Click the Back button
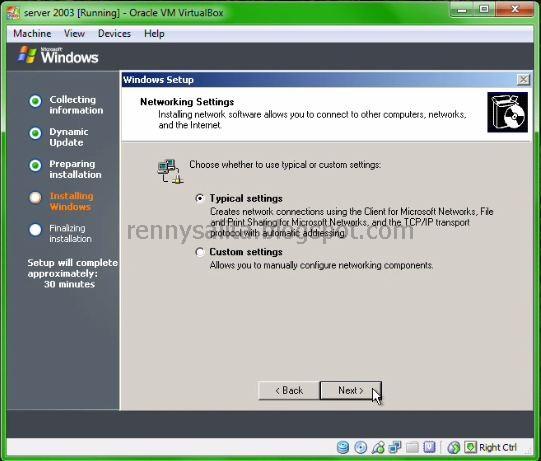Viewport: 541px width, 461px height. click(x=289, y=390)
